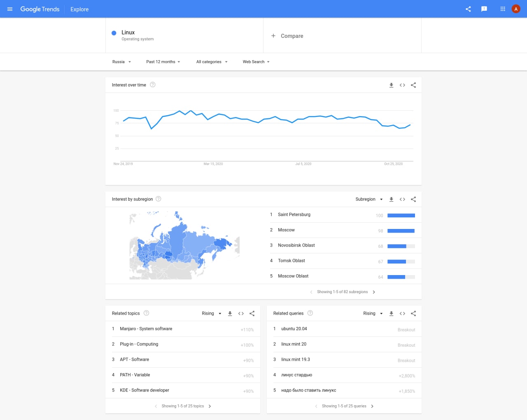Select the Linux search term box
Image resolution: width=527 pixels, height=420 pixels.
coord(184,35)
